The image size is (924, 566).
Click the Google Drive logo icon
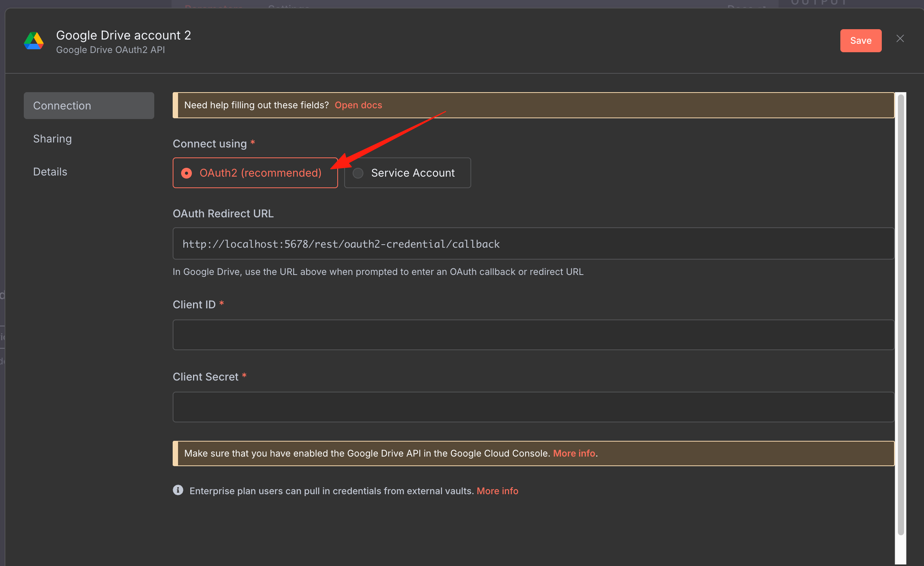[x=34, y=41]
